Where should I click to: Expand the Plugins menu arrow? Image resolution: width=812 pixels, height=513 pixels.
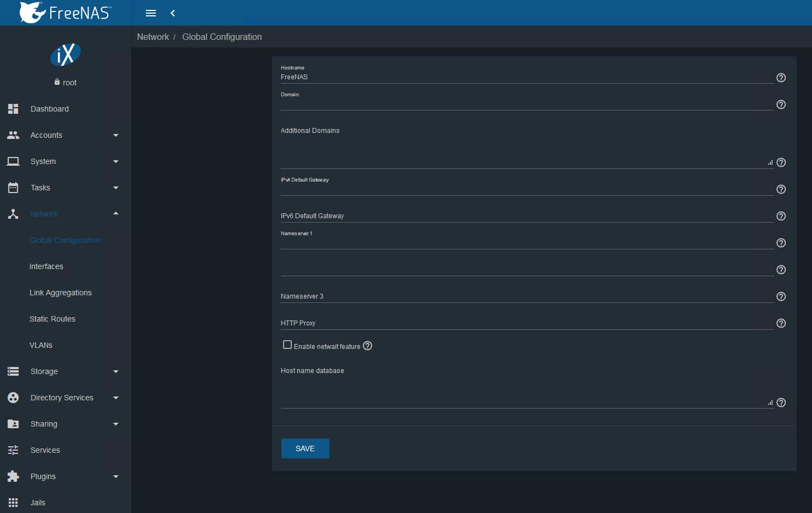coord(116,476)
